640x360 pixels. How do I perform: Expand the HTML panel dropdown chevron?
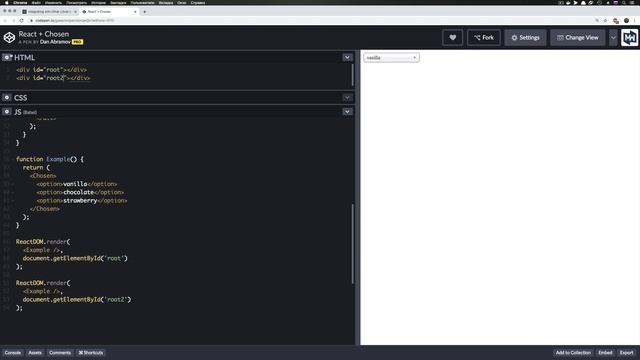click(347, 58)
